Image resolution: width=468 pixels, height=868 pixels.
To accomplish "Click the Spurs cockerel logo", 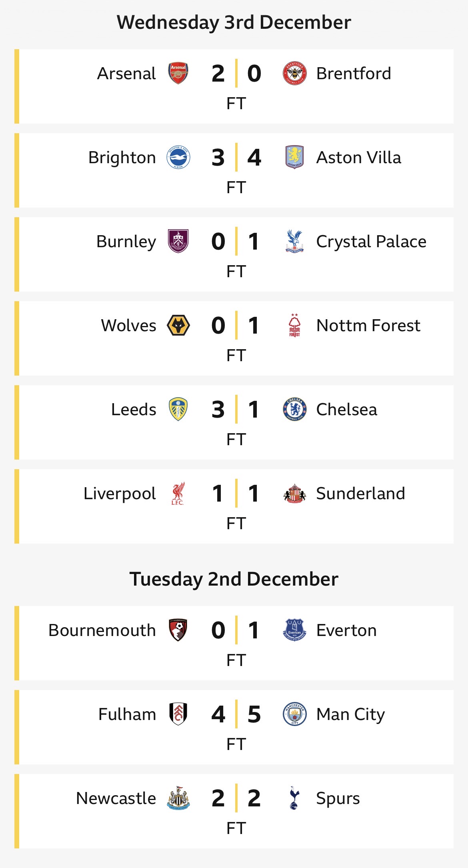I will click(294, 798).
